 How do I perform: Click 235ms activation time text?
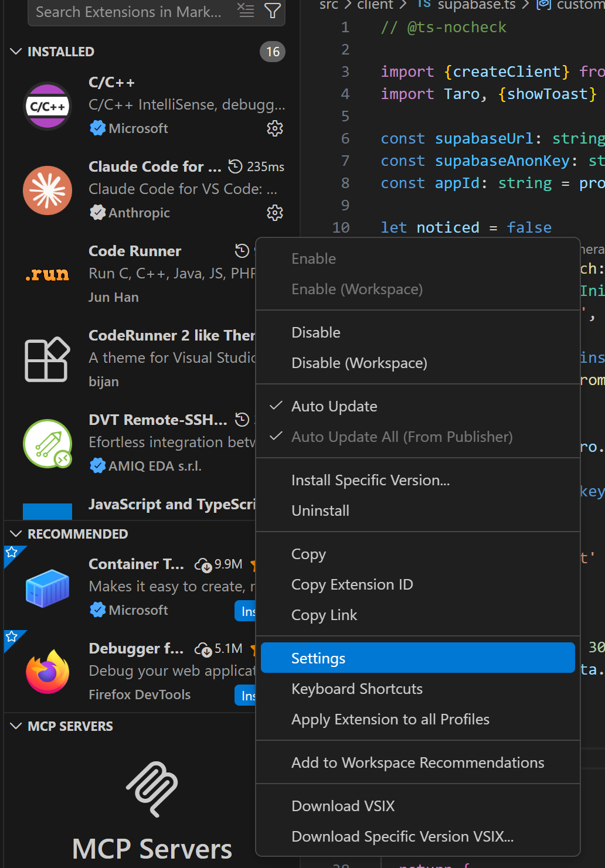point(266,167)
